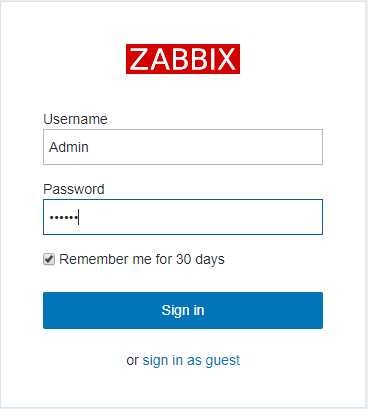Click the empty area of Username box

click(205, 147)
